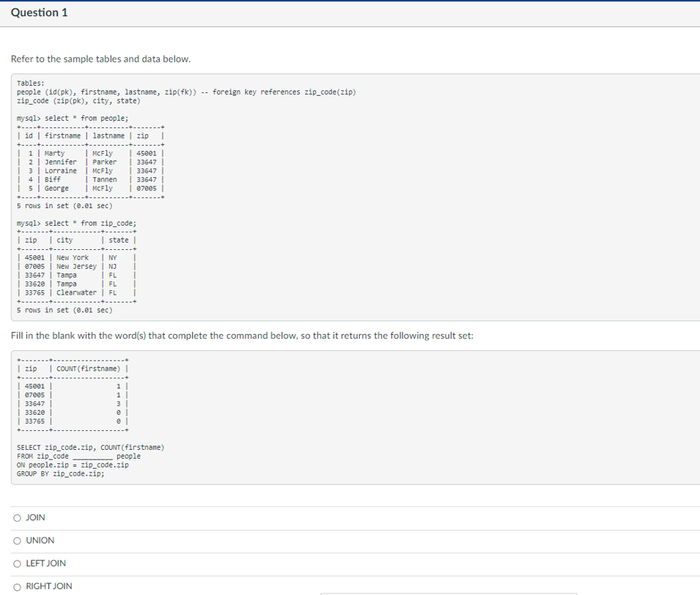Click the COUNT(firstname) column header

tap(87, 368)
